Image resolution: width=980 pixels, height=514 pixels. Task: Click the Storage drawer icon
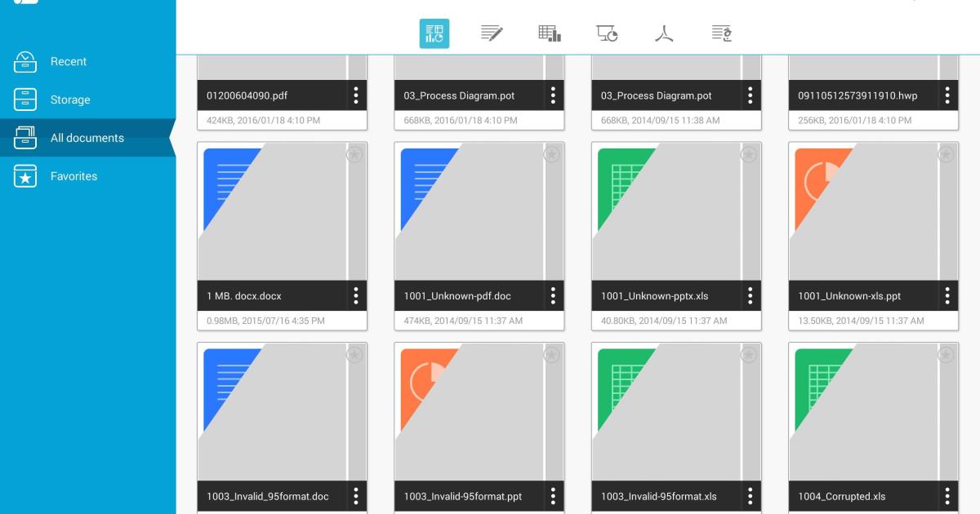[x=25, y=100]
